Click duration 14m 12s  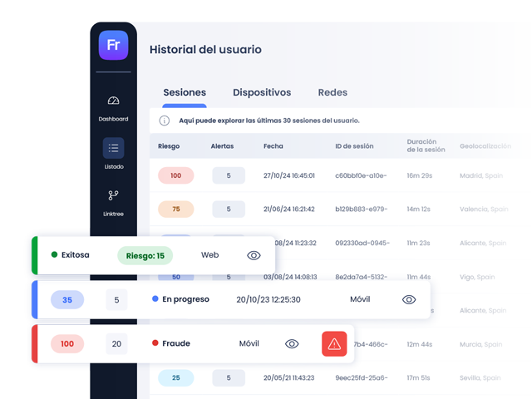[418, 209]
